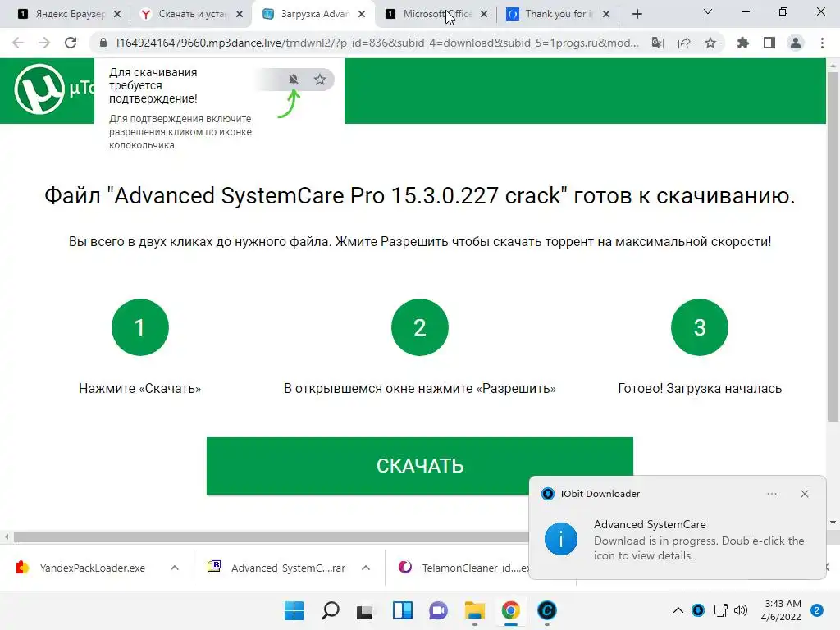Click the IObit Downloader header title
This screenshot has height=630, width=840.
600,494
